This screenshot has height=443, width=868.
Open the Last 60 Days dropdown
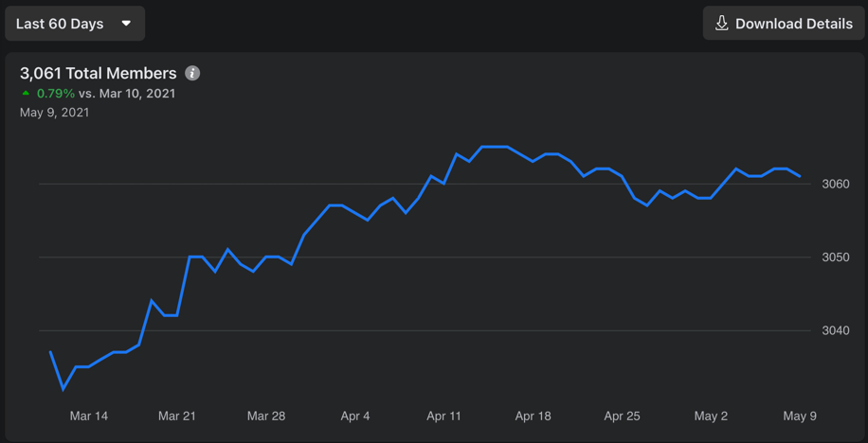[75, 24]
